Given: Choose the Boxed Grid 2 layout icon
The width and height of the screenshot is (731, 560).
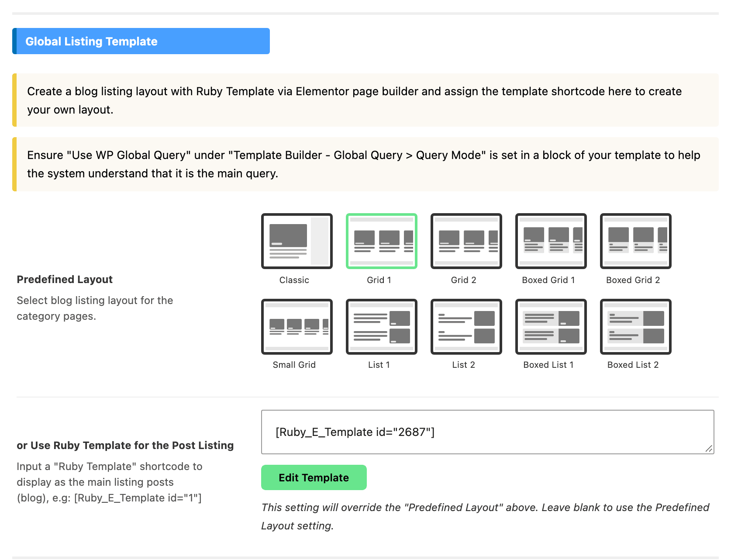Looking at the screenshot, I should click(635, 241).
